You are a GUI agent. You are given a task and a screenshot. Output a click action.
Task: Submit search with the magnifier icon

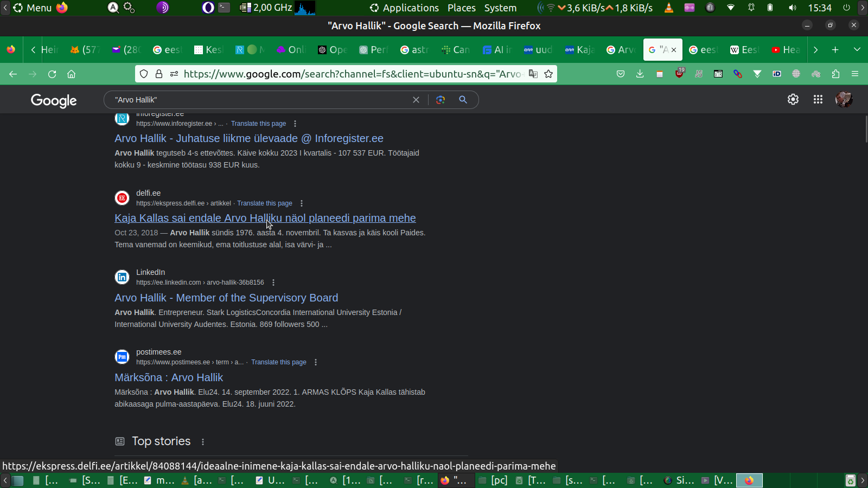click(463, 100)
